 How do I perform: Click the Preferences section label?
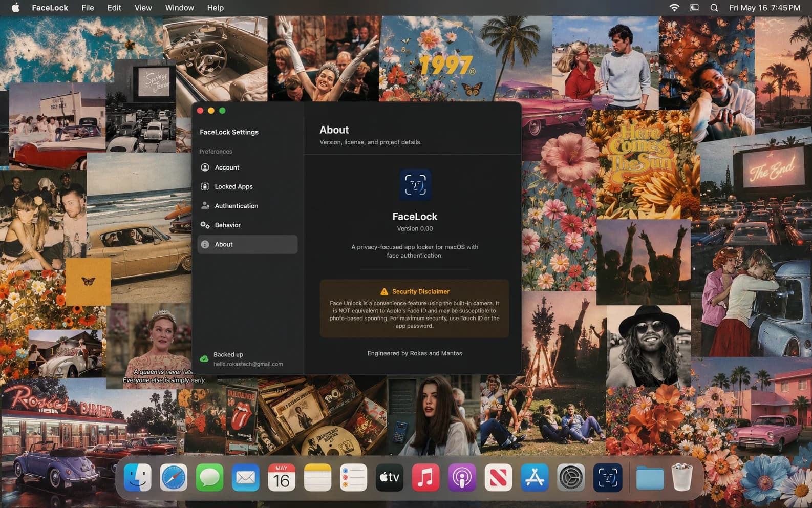pyautogui.click(x=216, y=152)
